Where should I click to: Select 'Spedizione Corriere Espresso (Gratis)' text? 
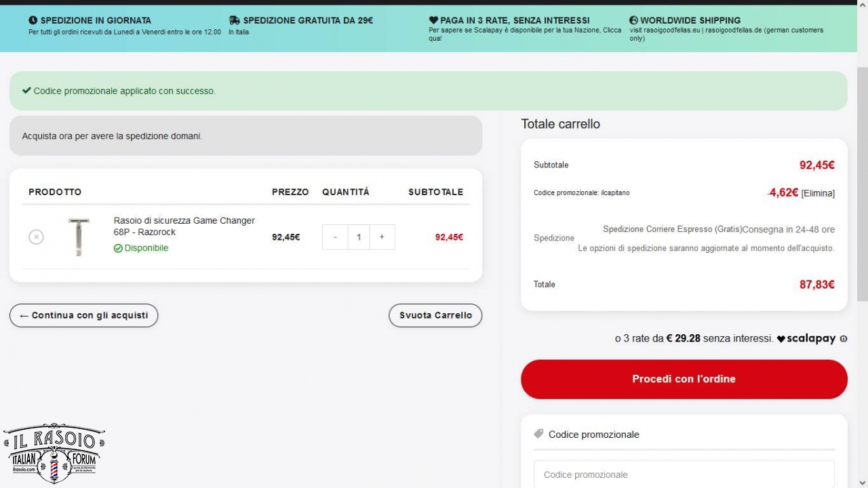pyautogui.click(x=673, y=229)
